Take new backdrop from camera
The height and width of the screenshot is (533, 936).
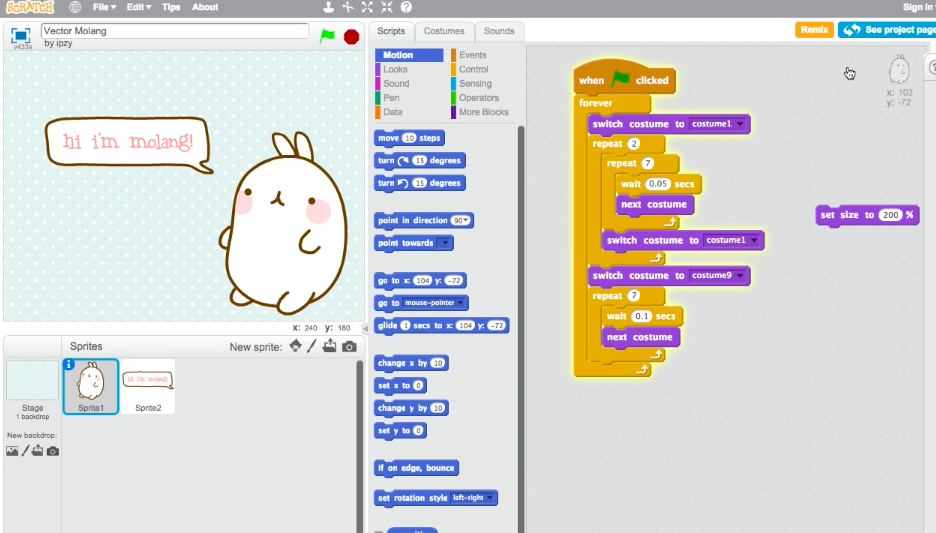click(53, 451)
